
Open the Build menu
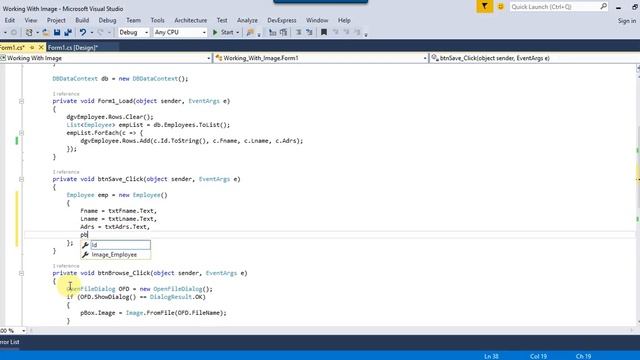(x=82, y=20)
